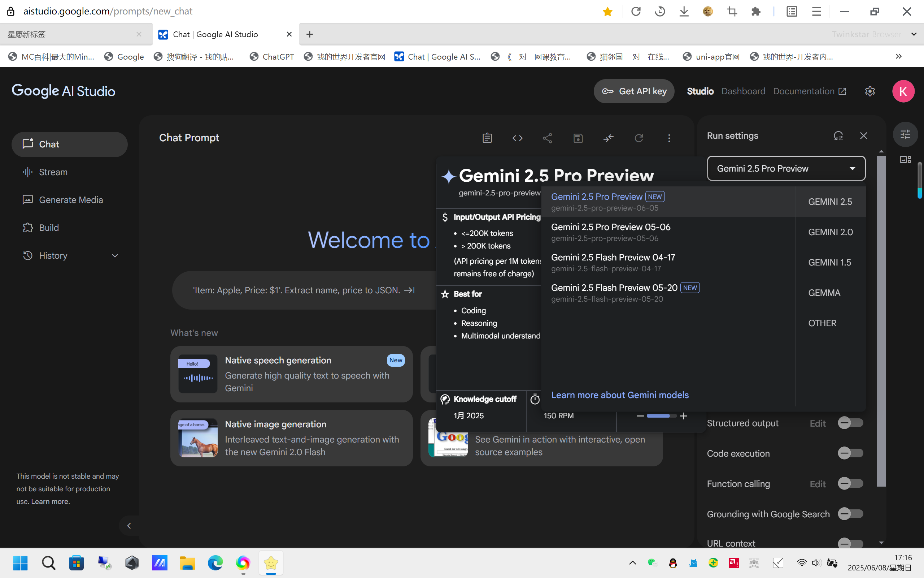Click the share prompt icon

pos(548,138)
